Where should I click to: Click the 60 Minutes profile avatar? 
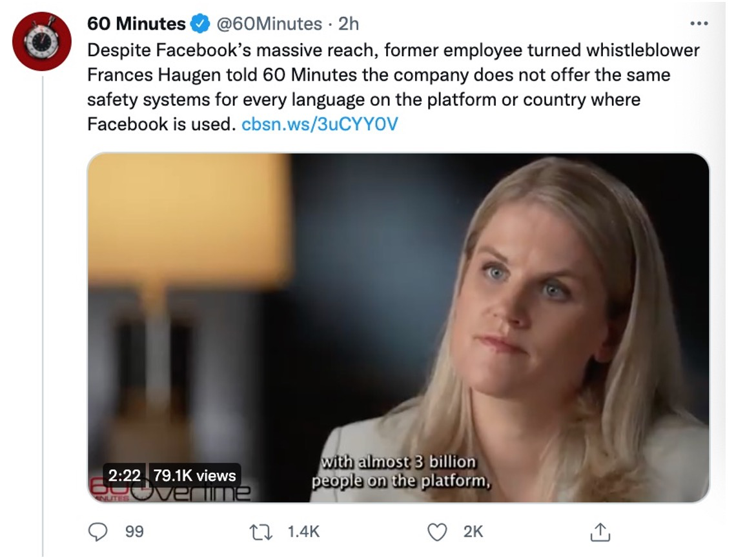(x=42, y=41)
